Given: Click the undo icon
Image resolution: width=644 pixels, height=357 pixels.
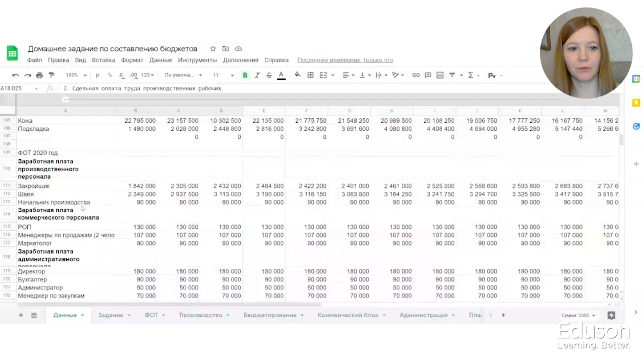Looking at the screenshot, I should point(16,75).
